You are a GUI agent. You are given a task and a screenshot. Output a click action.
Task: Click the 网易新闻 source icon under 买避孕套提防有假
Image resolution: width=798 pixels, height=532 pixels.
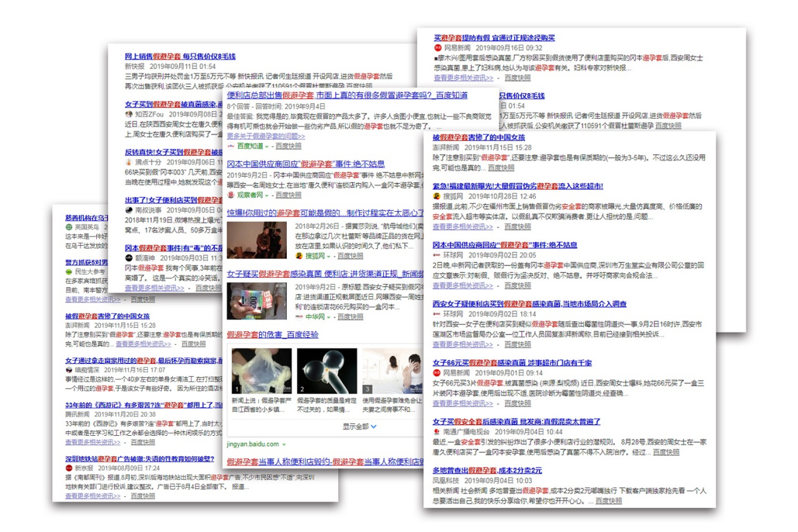pyautogui.click(x=438, y=48)
